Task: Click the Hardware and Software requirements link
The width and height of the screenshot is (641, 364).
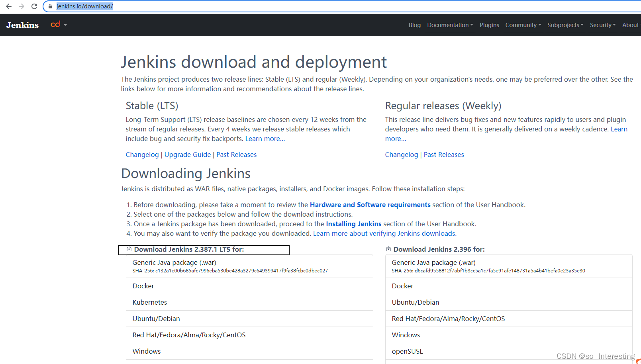Action: point(370,204)
